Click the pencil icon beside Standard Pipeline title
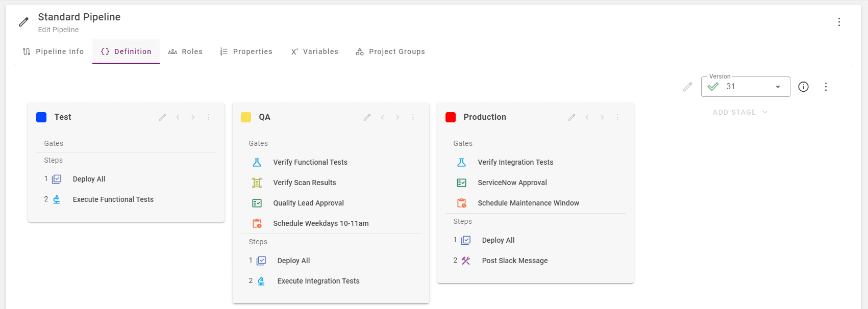Screen dimensions: 868x309 point(23,22)
